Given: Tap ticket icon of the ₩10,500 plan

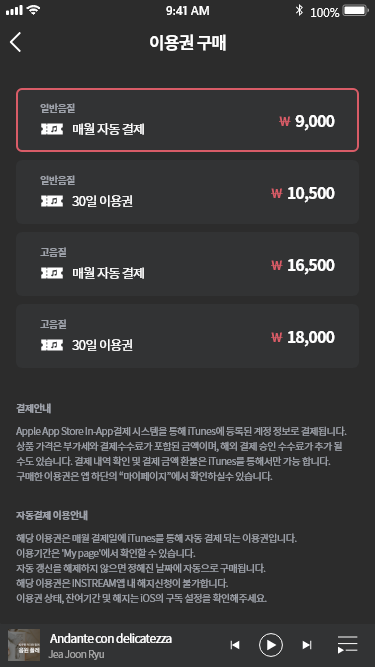Looking at the screenshot, I should pos(52,201).
